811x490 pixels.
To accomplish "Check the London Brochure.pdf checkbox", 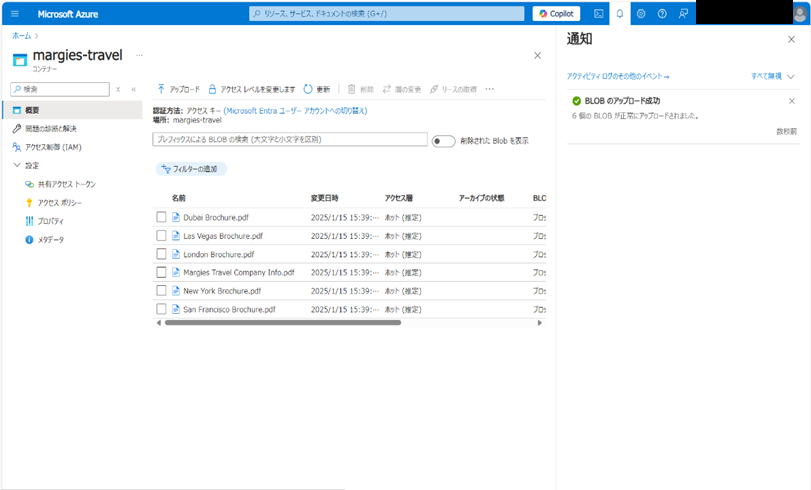I will pos(161,254).
